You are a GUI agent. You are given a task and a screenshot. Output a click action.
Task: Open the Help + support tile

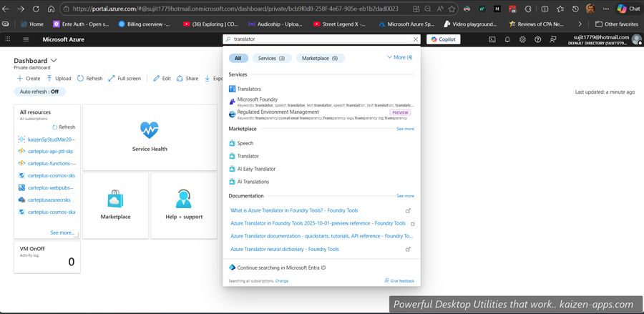pyautogui.click(x=183, y=199)
